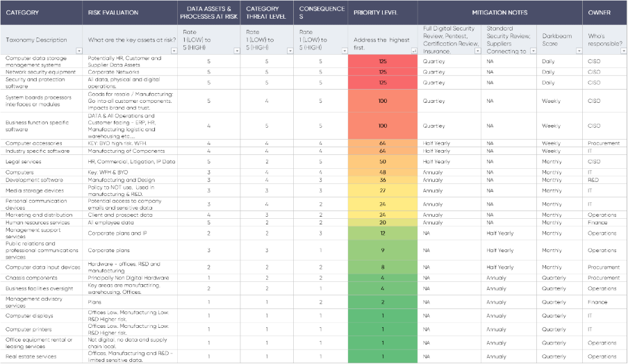Select the Procurement owner cell for Computer accessories
628x364 pixels.
pos(603,143)
